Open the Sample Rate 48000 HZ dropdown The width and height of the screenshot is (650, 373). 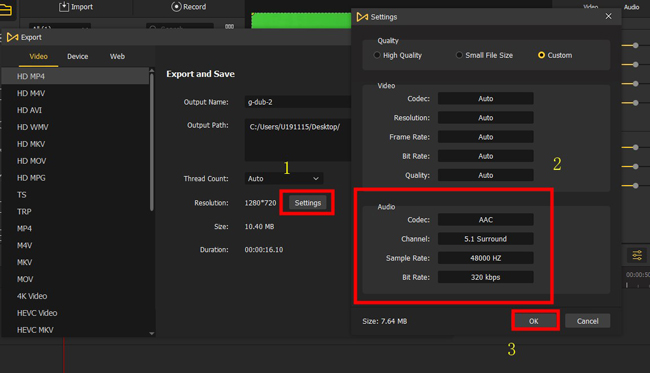[485, 258]
